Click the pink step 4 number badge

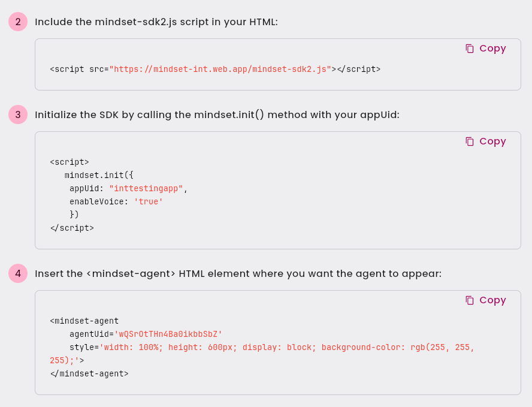(x=18, y=273)
